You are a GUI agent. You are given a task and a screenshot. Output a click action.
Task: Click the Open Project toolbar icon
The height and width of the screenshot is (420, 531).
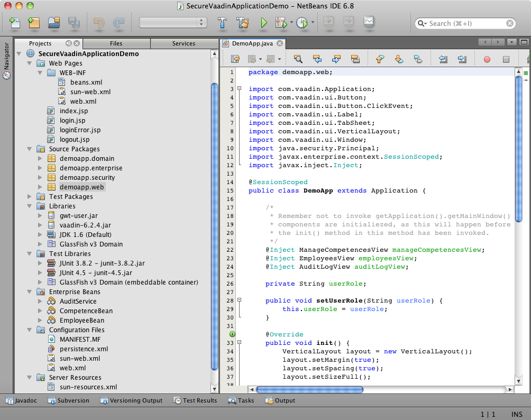[54, 23]
